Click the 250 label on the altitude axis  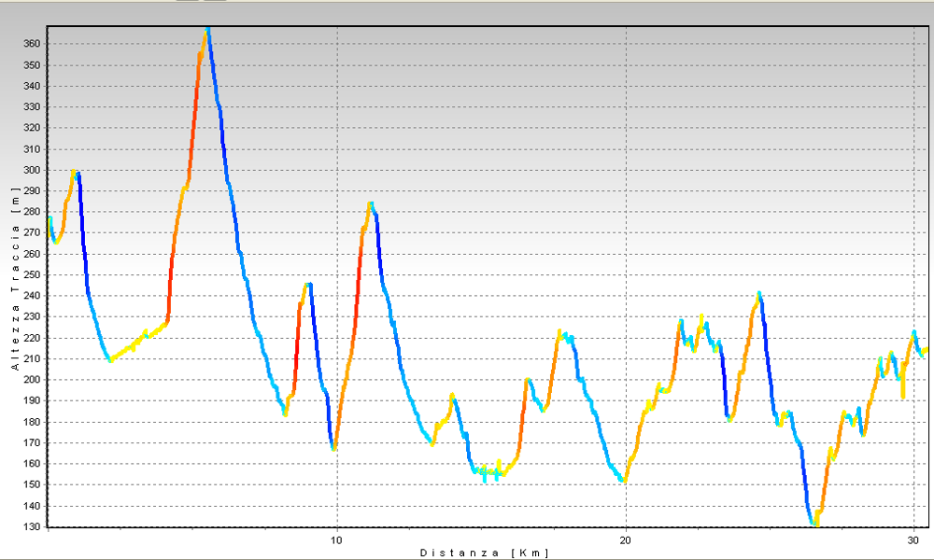tap(31, 274)
